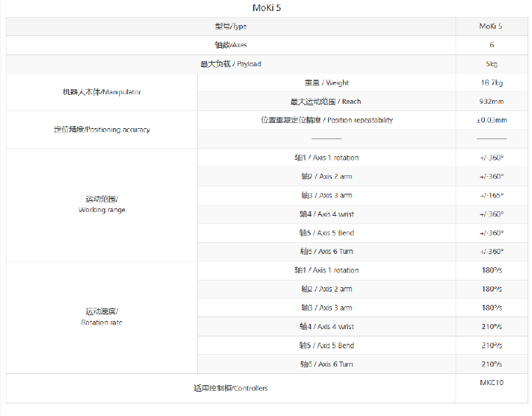Viewport: 532px width, 416px height.
Task: Select the 型号/Type header cell
Action: click(x=230, y=27)
